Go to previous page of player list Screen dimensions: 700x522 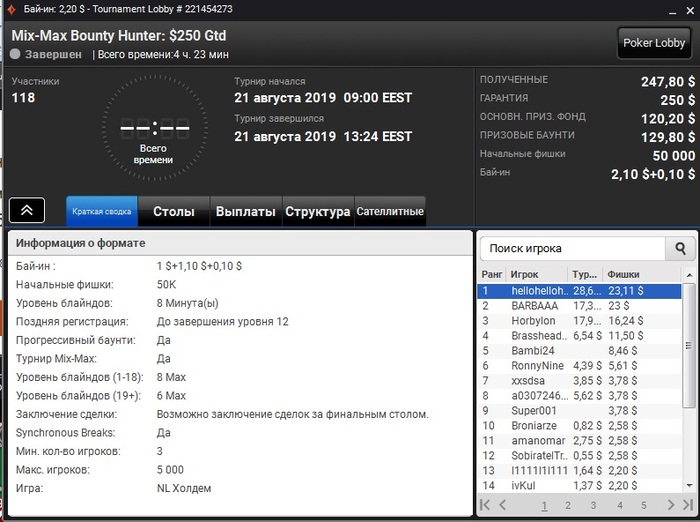(503, 505)
